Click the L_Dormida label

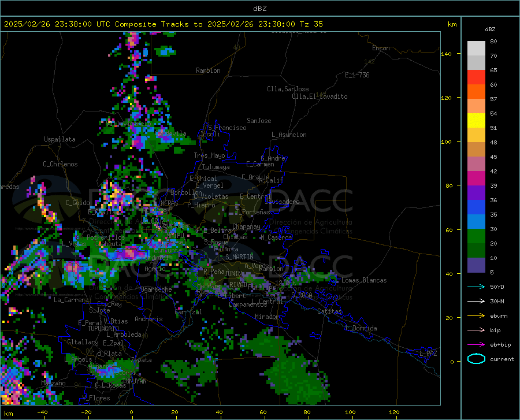pos(361,328)
